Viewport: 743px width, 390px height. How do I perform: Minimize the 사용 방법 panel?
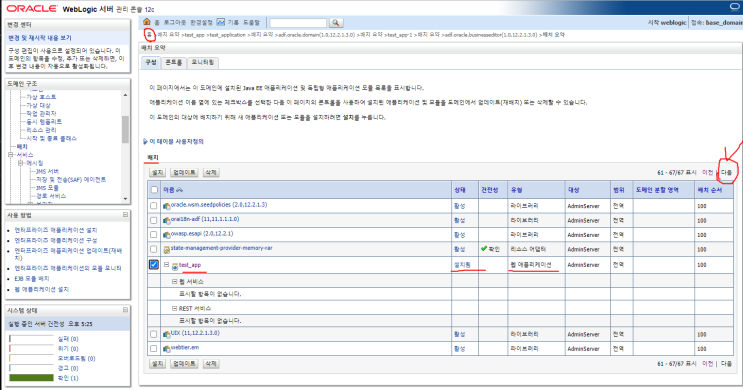125,215
